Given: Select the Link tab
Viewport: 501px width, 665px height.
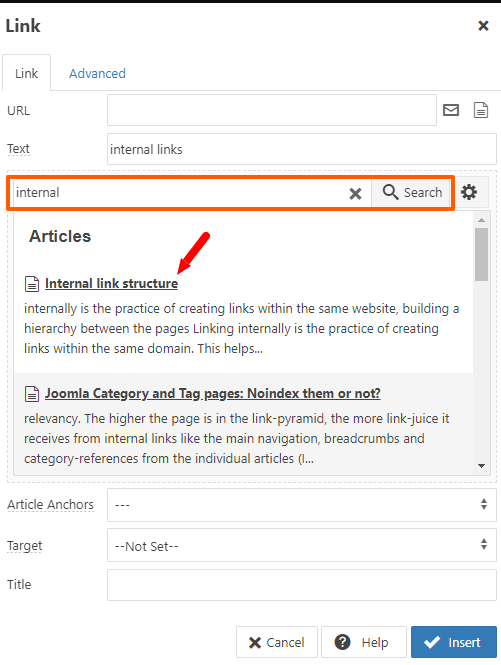Looking at the screenshot, I should (26, 73).
